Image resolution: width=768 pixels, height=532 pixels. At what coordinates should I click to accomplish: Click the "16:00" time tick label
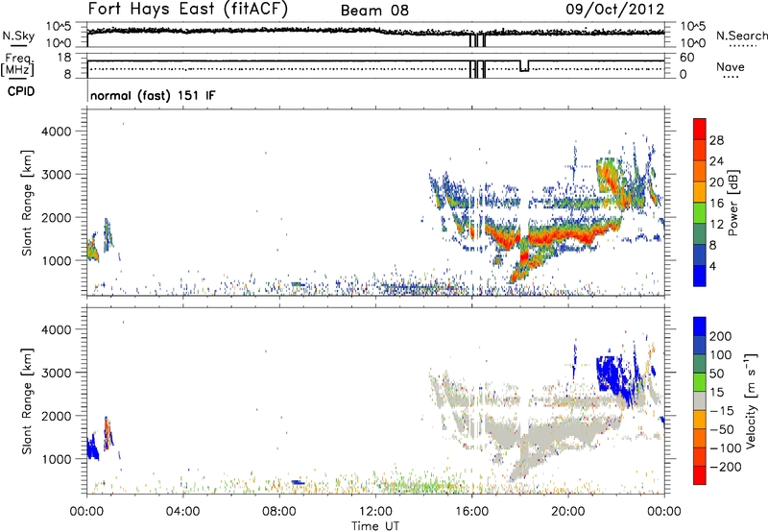[x=471, y=511]
